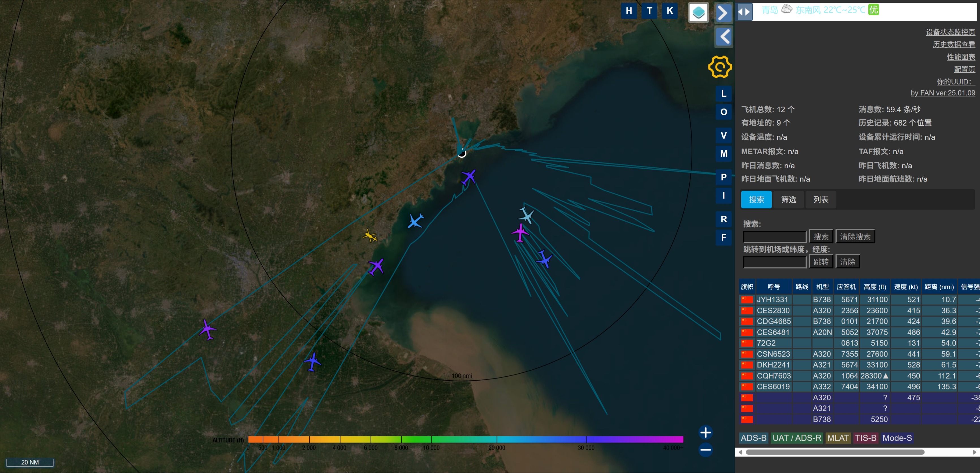The height and width of the screenshot is (473, 980).
Task: Click the 清除搜索 button
Action: pyautogui.click(x=855, y=237)
